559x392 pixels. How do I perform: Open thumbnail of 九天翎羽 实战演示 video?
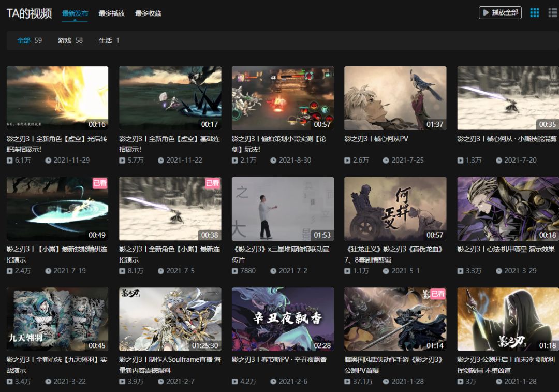click(57, 319)
